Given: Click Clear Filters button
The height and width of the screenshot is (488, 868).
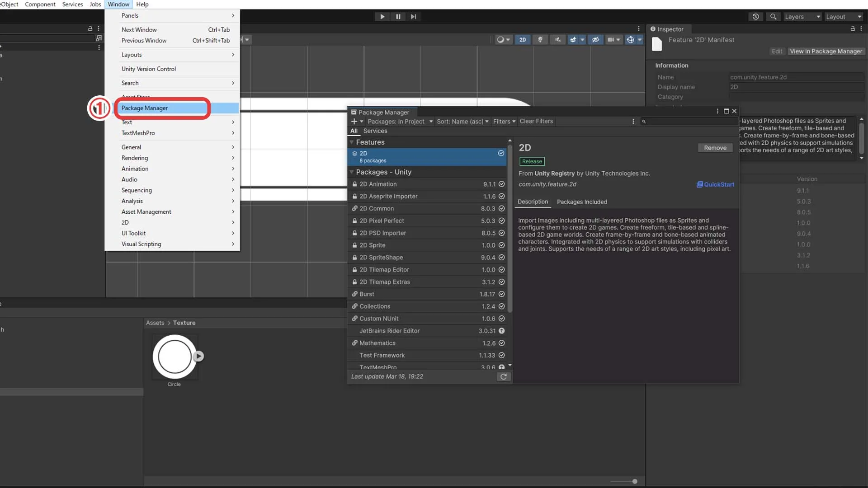Looking at the screenshot, I should (536, 121).
